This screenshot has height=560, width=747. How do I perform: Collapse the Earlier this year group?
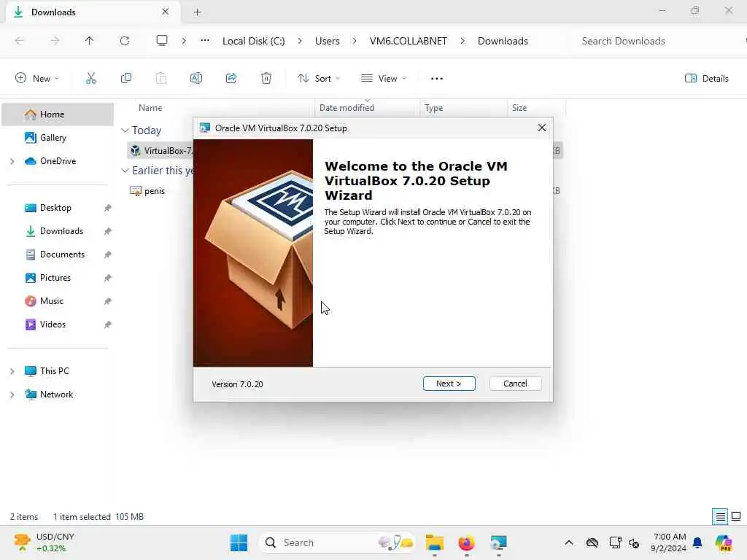pos(125,170)
